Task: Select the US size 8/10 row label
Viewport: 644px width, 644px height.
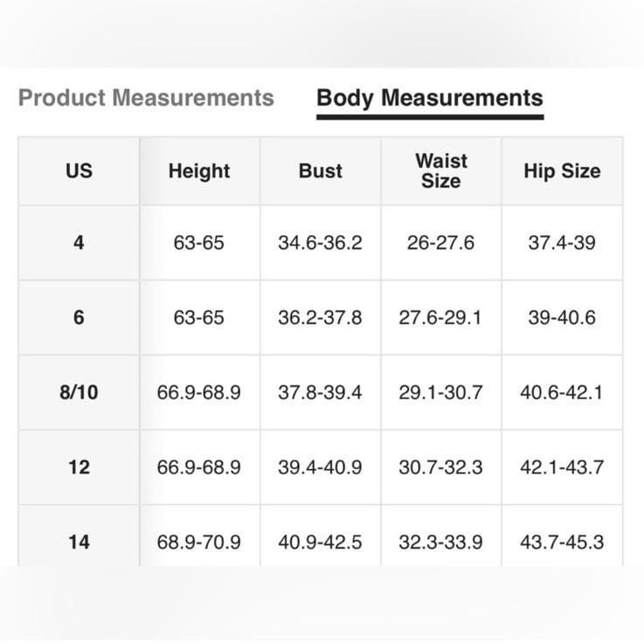Action: click(79, 392)
